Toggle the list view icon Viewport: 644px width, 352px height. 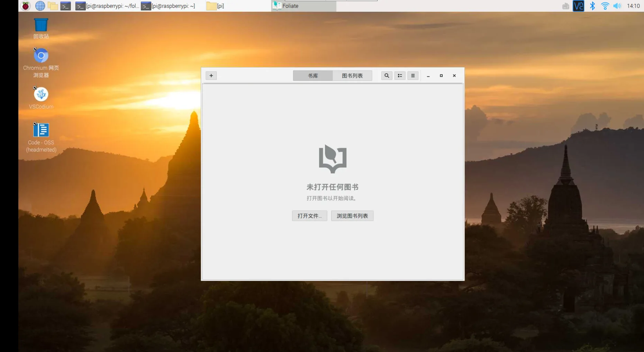400,75
